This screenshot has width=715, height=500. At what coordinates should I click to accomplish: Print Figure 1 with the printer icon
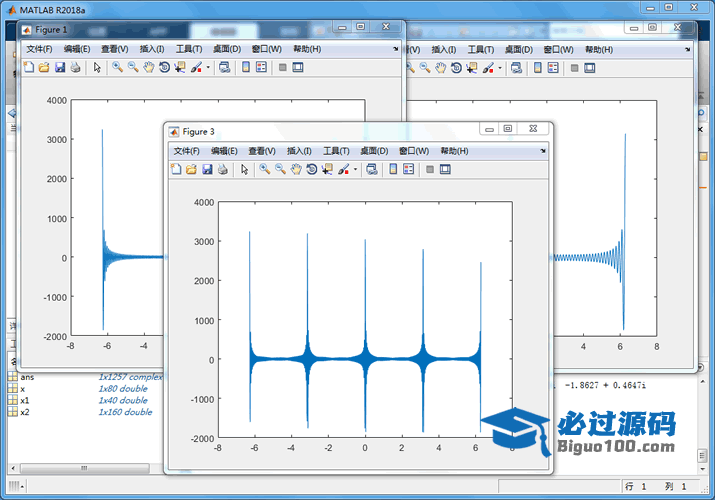75,67
